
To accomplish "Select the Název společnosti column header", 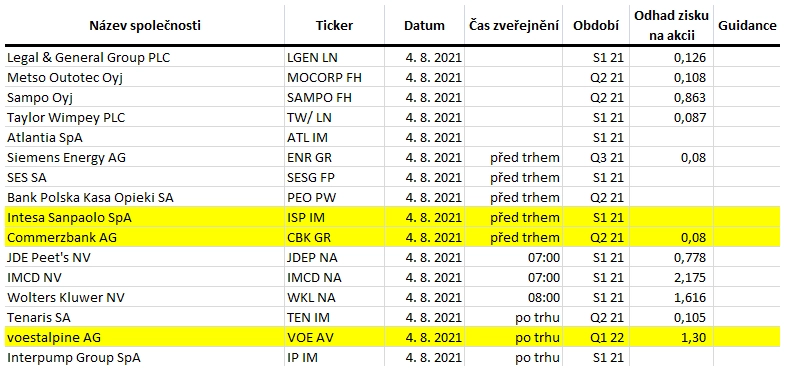I will pos(145,26).
